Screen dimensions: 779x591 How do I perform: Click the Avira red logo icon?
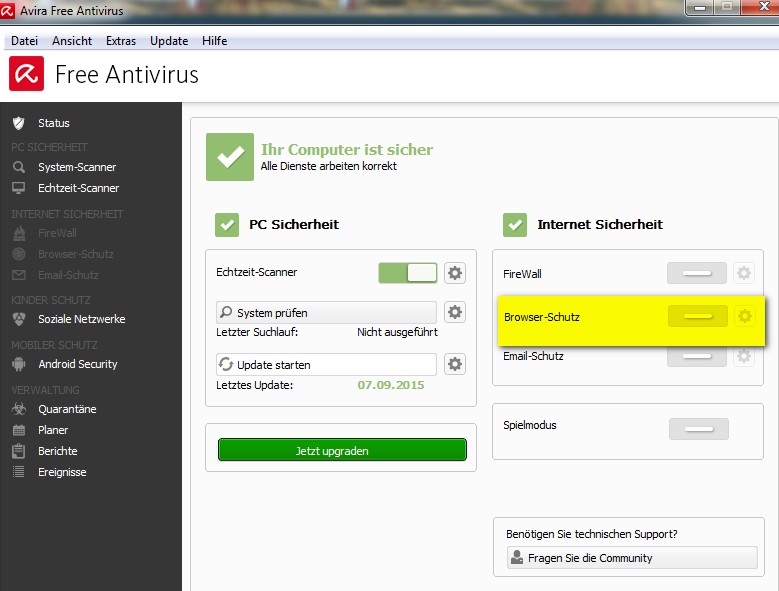[26, 74]
